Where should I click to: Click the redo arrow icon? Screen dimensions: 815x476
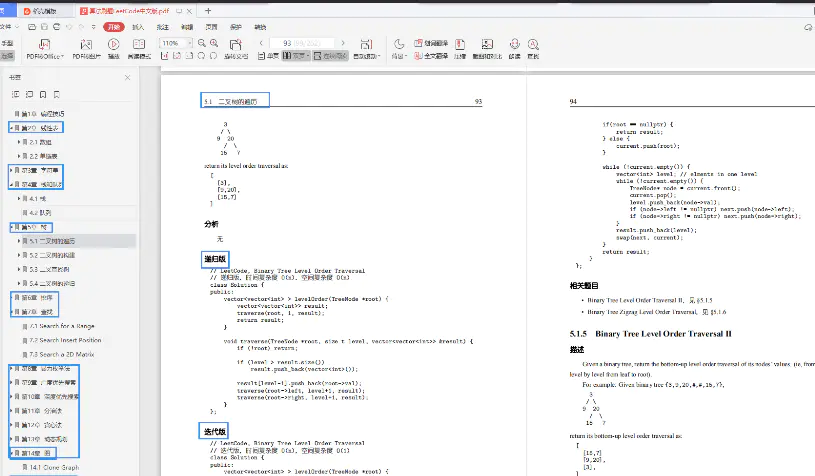coord(81,27)
